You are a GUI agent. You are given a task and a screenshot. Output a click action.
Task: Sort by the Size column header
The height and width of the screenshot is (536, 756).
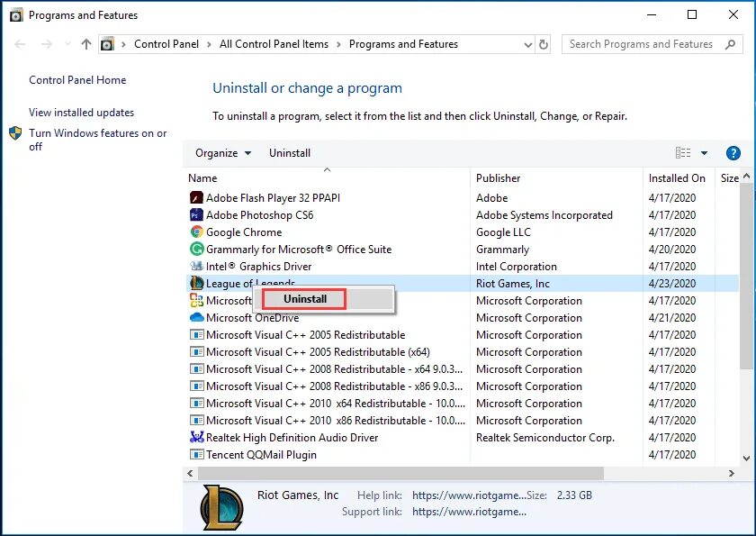[x=730, y=178]
